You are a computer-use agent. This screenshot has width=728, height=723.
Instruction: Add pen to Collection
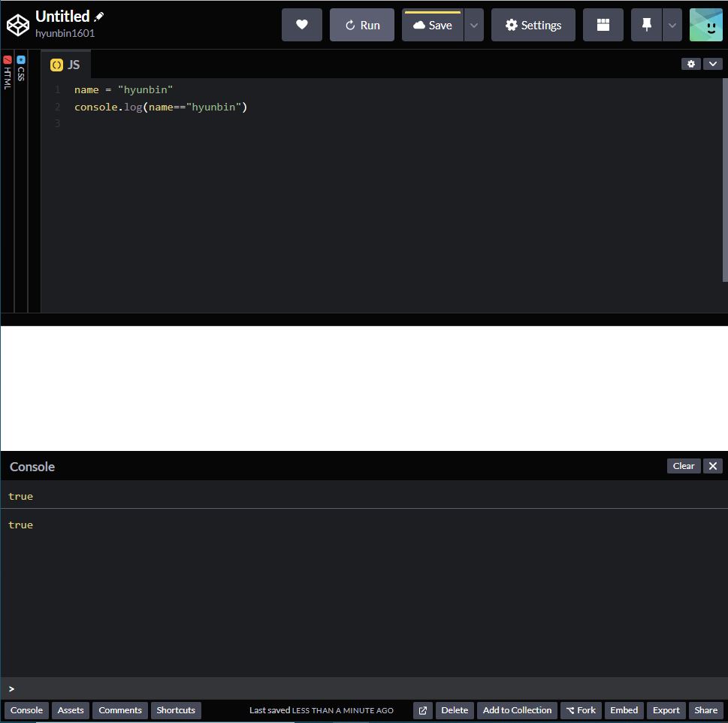[517, 710]
